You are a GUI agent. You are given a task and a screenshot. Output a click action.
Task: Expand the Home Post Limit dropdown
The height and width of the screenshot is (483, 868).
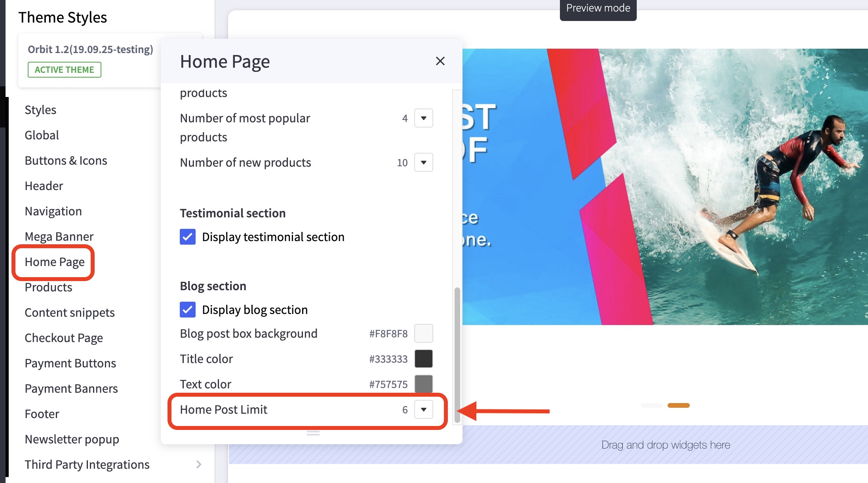pos(423,409)
